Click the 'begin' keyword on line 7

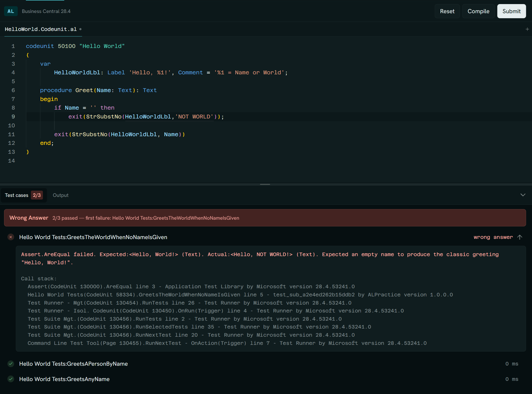pyautogui.click(x=49, y=99)
